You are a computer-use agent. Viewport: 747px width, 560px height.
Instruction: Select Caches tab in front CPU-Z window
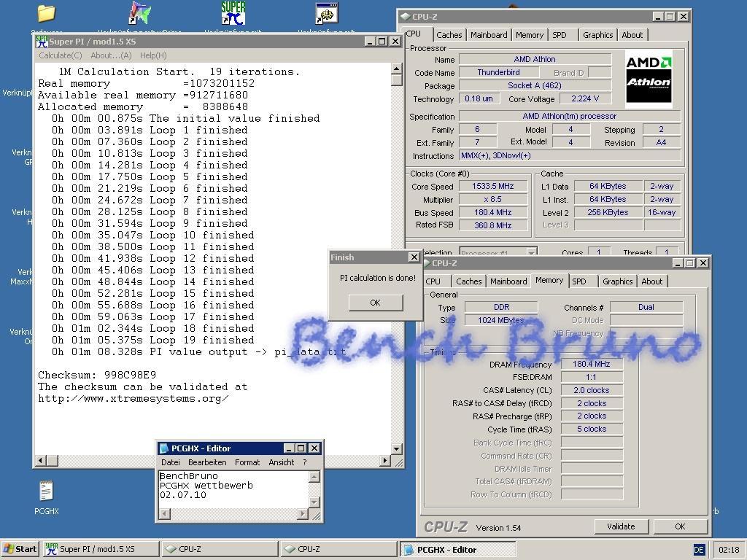469,281
